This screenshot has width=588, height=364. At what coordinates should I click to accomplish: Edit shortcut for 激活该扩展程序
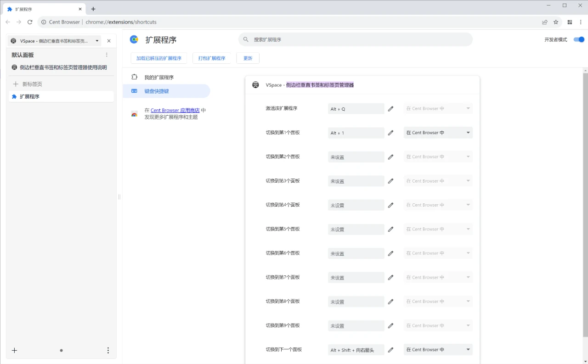coord(390,109)
